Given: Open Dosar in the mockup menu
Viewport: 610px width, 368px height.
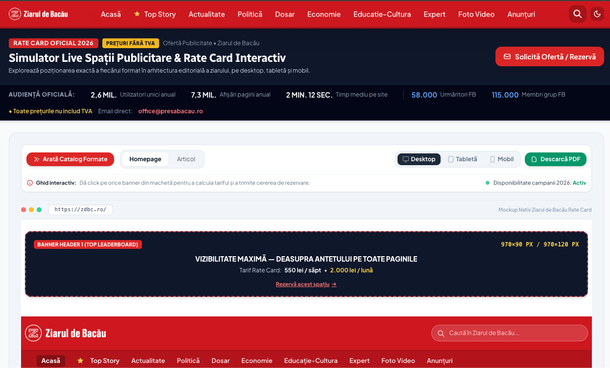Looking at the screenshot, I should coord(221,361).
